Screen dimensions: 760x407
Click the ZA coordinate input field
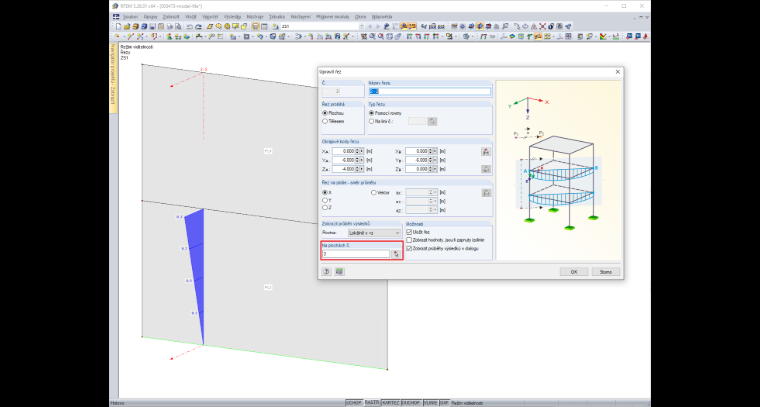coord(346,169)
